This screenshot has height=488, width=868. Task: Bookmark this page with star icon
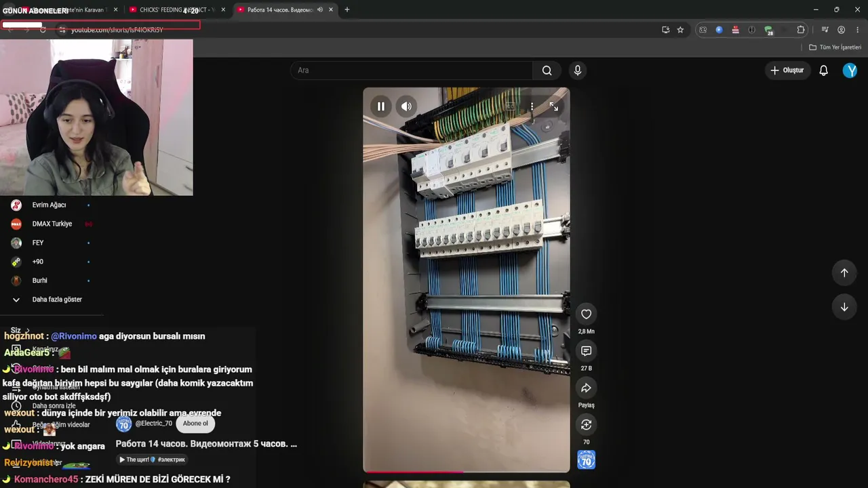pyautogui.click(x=680, y=30)
